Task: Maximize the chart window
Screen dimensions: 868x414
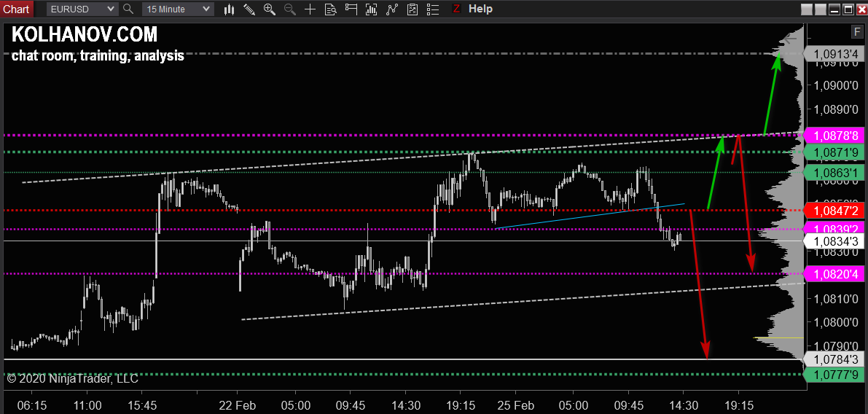Action: tap(848, 9)
